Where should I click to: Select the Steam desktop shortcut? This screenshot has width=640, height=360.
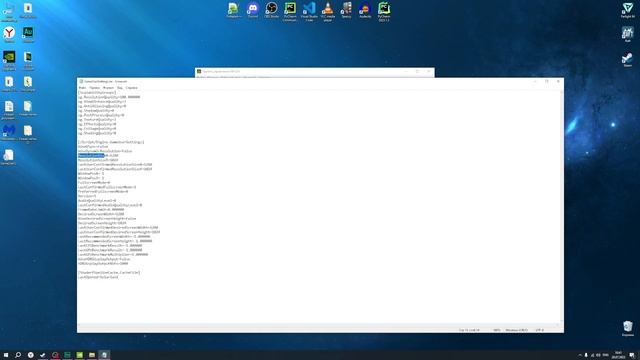pyautogui.click(x=627, y=59)
